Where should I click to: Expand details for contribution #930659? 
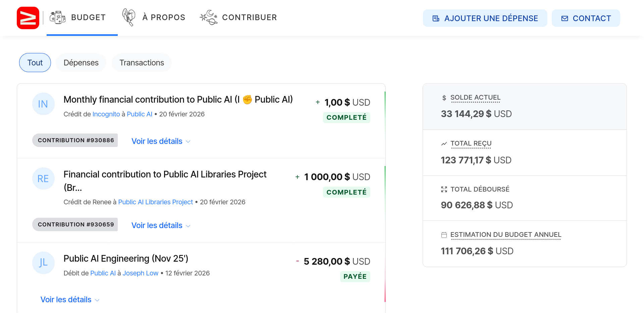[x=160, y=225]
